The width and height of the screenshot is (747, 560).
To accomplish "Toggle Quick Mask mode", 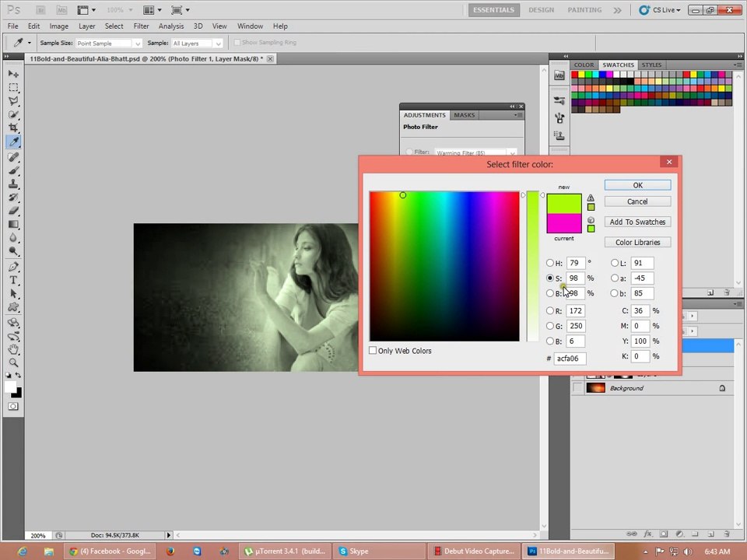I will (x=13, y=406).
